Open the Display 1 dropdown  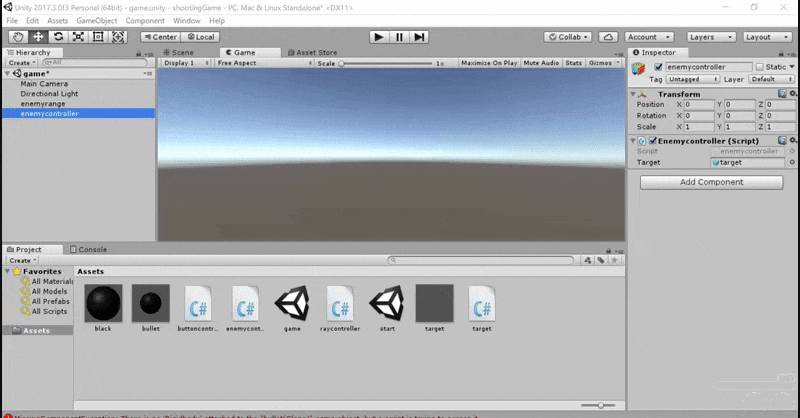tap(186, 63)
